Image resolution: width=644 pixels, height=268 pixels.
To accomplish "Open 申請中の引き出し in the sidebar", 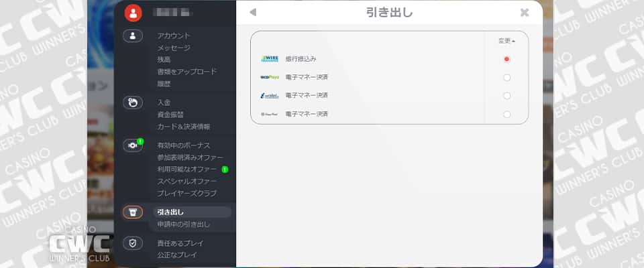I will point(184,224).
